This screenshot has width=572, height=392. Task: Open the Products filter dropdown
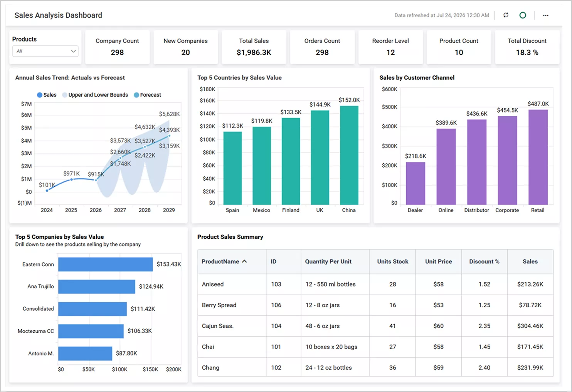coord(45,51)
